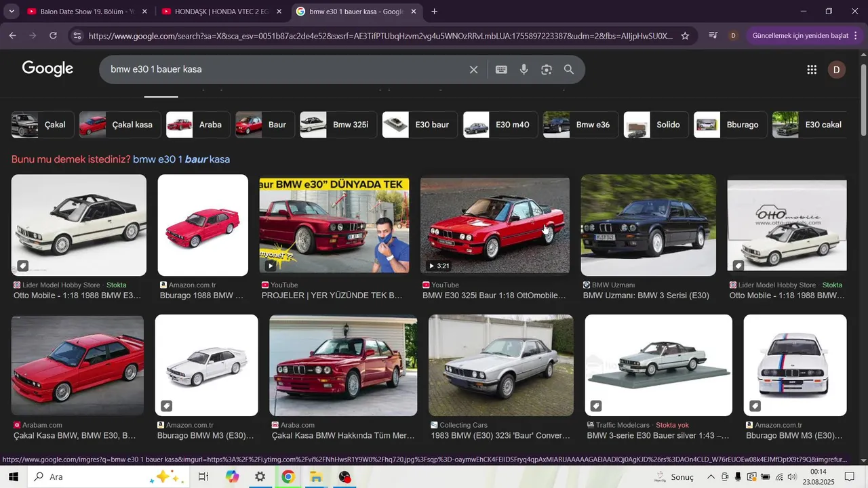Close the HONDAŞK tab
This screenshot has width=868, height=488.
[279, 12]
